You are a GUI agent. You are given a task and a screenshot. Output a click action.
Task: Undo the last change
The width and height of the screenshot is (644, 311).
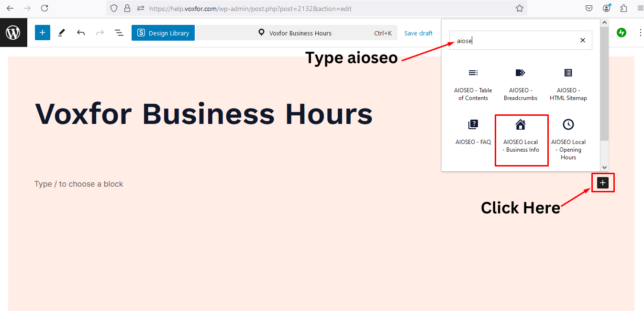pos(80,33)
